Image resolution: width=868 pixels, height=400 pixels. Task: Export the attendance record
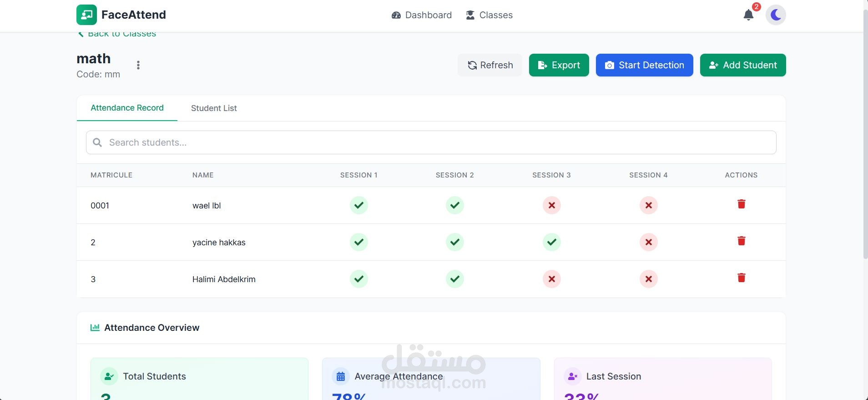[559, 65]
